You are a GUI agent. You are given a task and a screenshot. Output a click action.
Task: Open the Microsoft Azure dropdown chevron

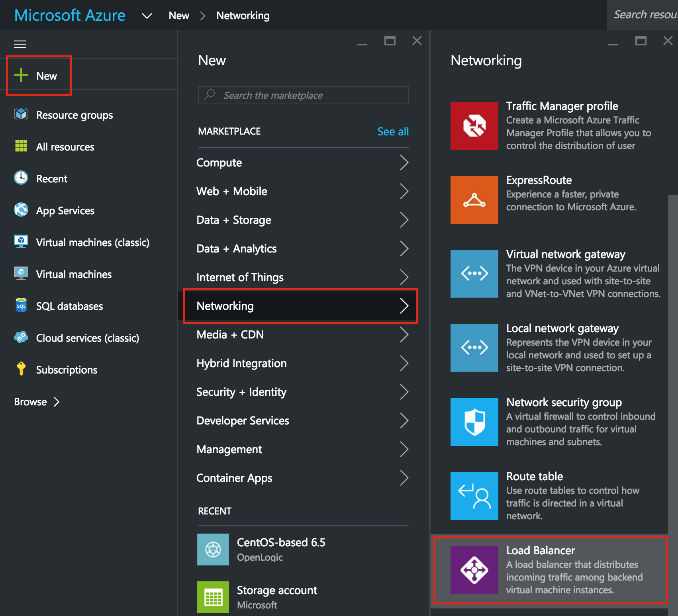coord(147,16)
